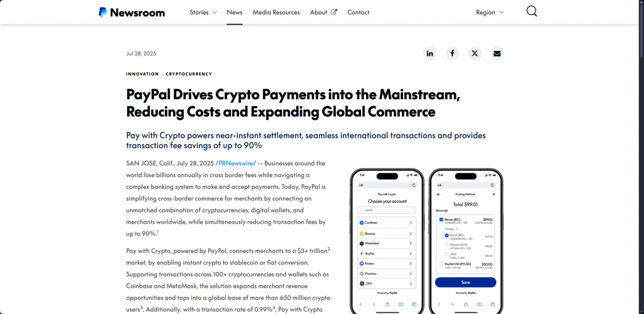Click OKX logo in Choose your account phone
The image size is (644, 314).
[362, 284]
